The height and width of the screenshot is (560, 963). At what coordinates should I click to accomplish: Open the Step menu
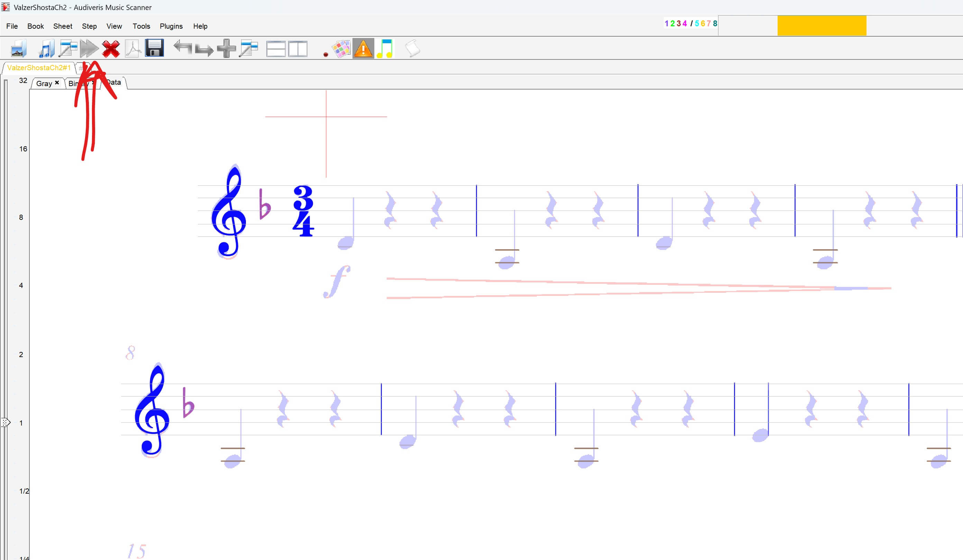click(89, 26)
